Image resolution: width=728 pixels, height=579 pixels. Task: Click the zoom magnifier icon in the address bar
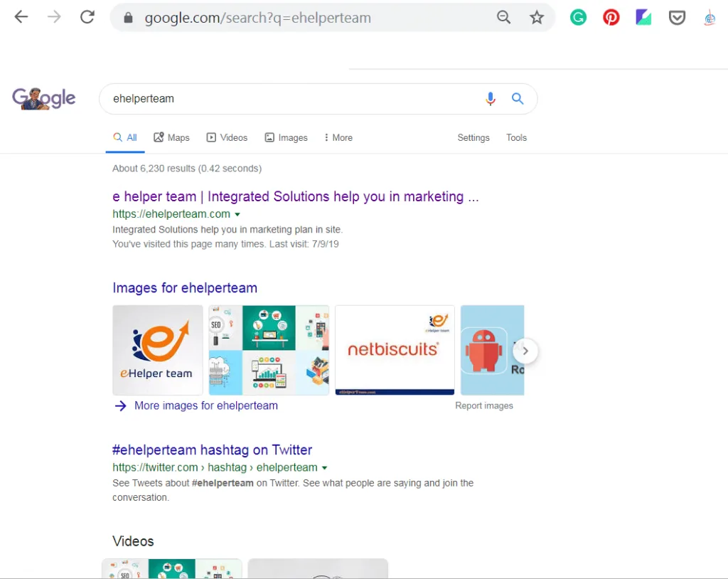pos(503,18)
